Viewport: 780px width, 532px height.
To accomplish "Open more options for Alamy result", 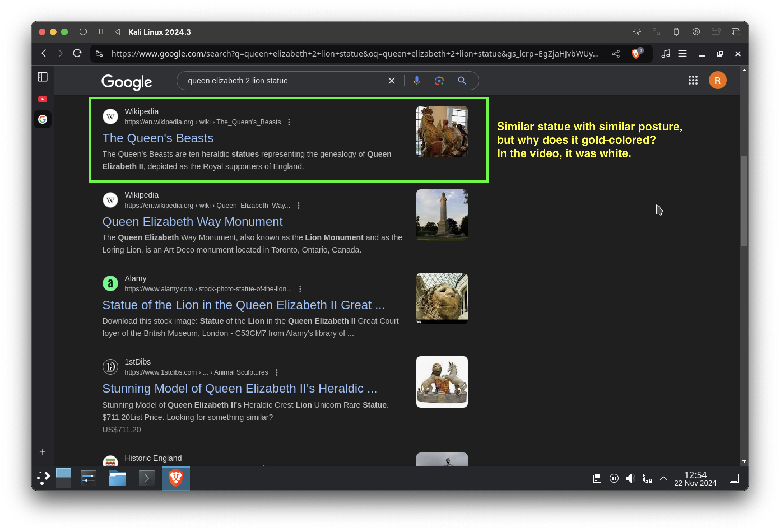I will [x=300, y=289].
